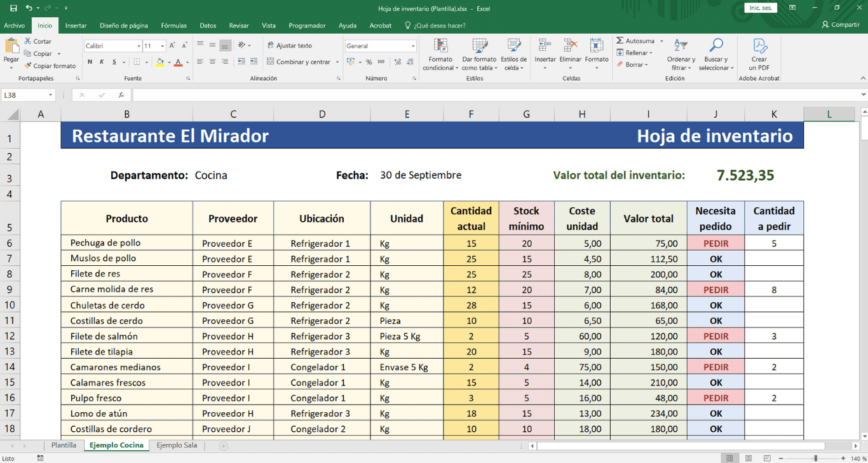Click the Eliminar cells icon
The width and height of the screenshot is (868, 463).
[570, 46]
